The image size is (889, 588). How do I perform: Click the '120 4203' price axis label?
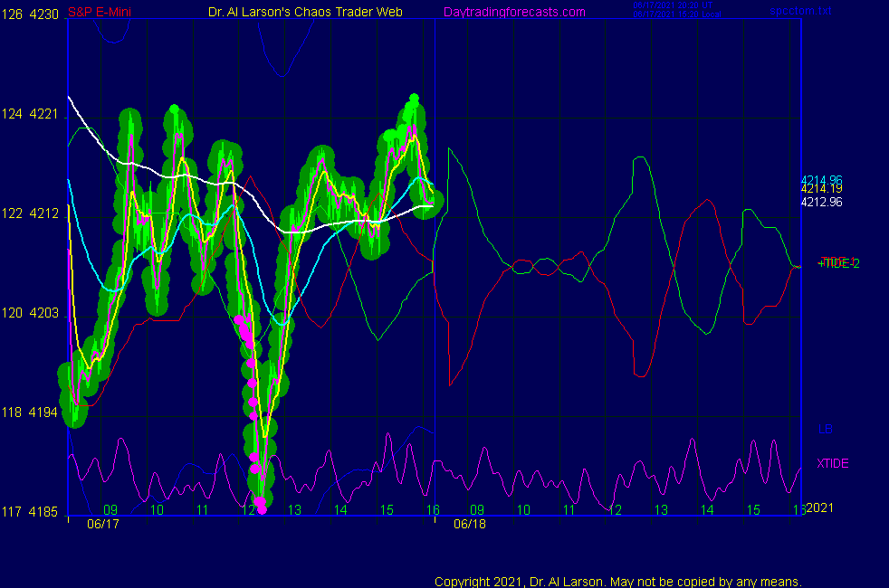pos(30,313)
